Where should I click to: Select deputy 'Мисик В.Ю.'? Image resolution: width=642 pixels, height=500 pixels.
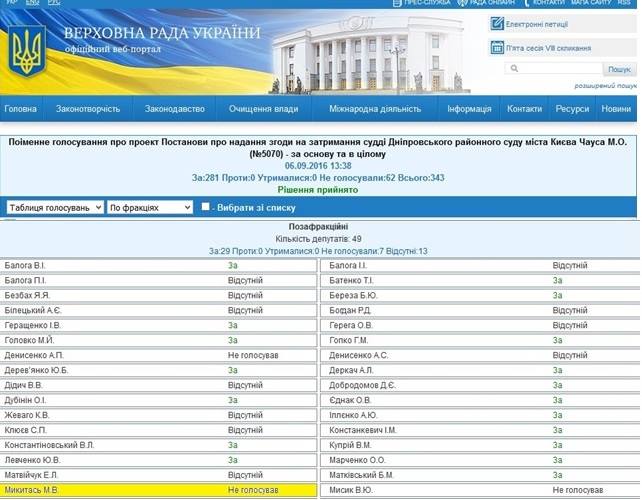tap(351, 490)
